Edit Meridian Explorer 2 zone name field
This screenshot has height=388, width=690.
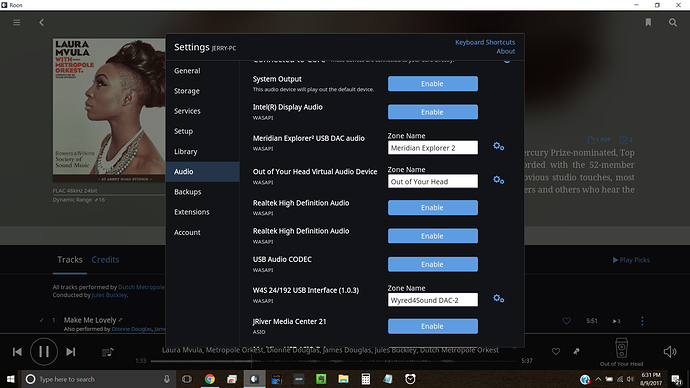pyautogui.click(x=433, y=148)
